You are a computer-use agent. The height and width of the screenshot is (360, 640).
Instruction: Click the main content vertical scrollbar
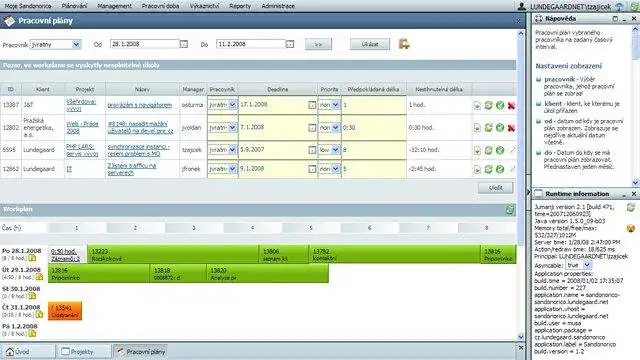pyautogui.click(x=520, y=185)
